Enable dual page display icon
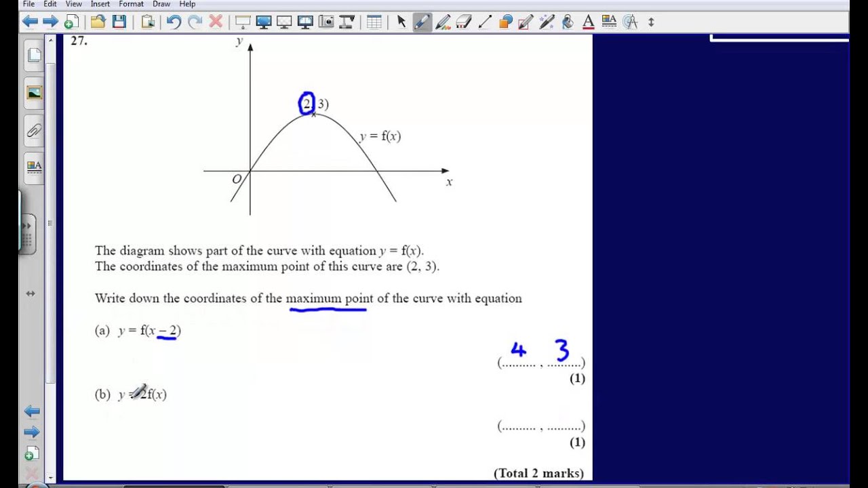This screenshot has height=488, width=868. [305, 22]
